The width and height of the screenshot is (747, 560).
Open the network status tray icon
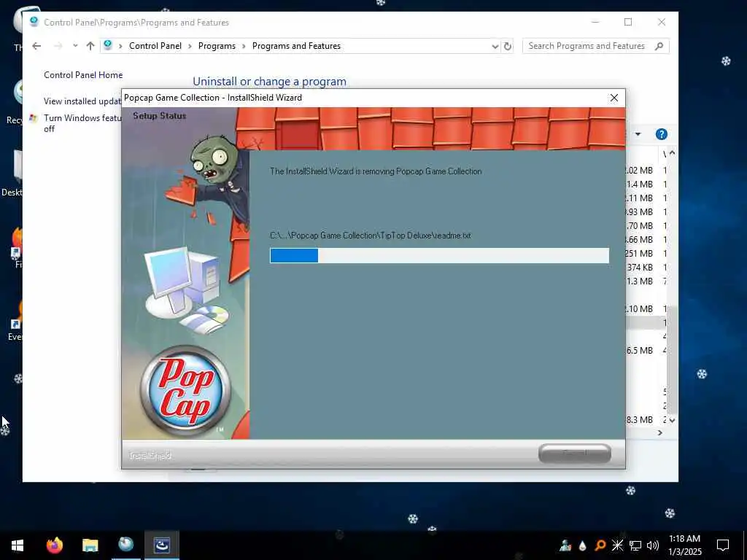(635, 545)
